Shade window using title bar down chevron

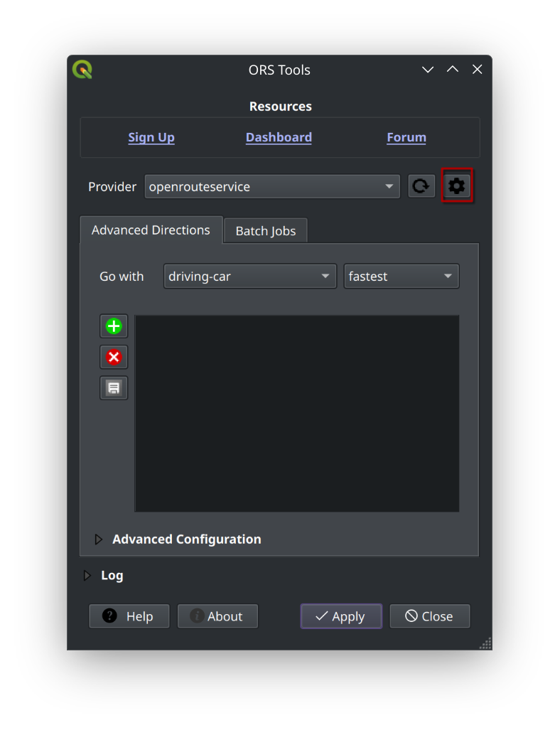(x=428, y=70)
